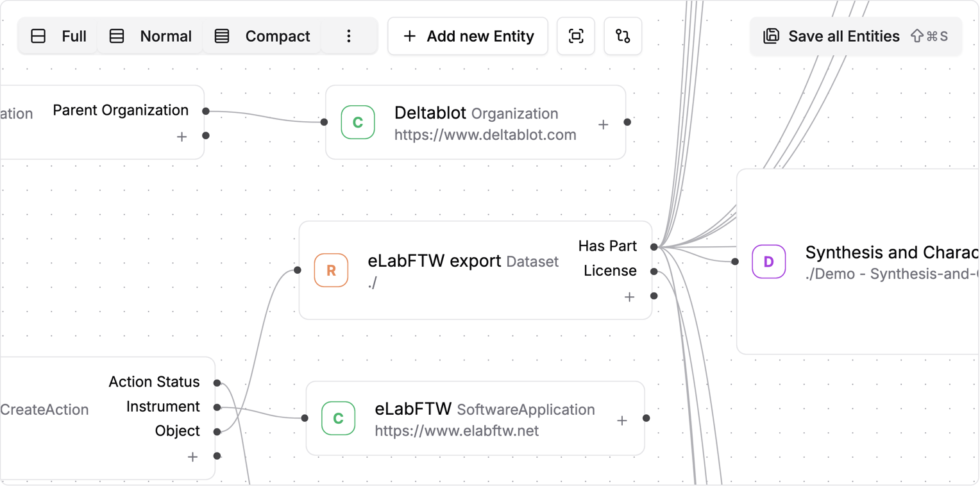Click the save icon next to Save all Entities
Viewport: 980px width, 486px height.
click(772, 36)
